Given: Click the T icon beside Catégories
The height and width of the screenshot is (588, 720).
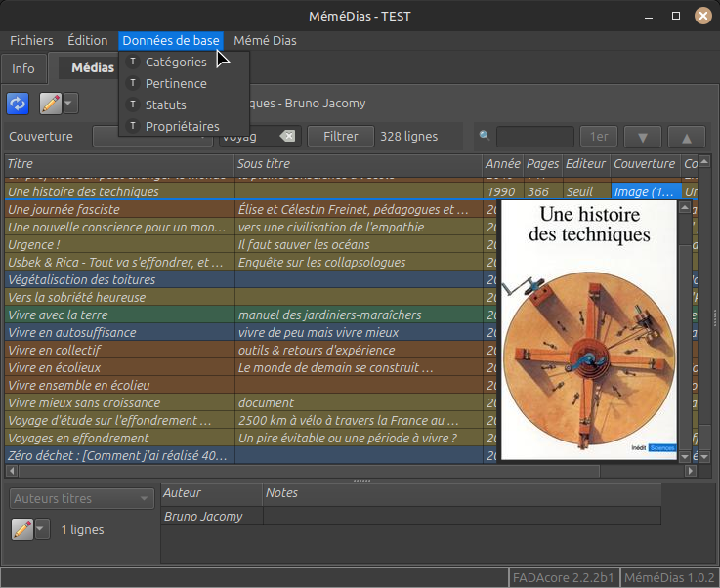Looking at the screenshot, I should pos(133,62).
